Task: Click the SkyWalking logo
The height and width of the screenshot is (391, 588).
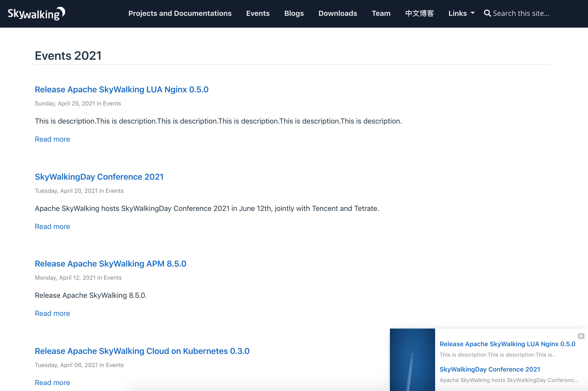Action: [36, 14]
